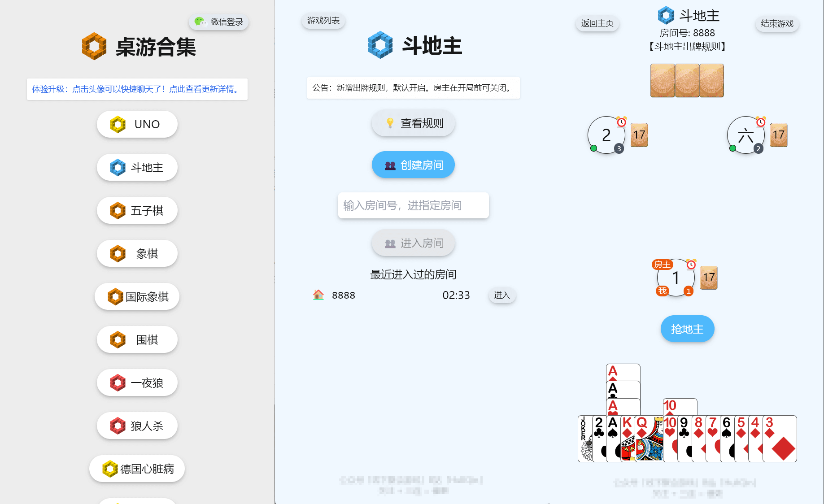Click the 进入房间 button
The height and width of the screenshot is (504, 824).
[413, 243]
